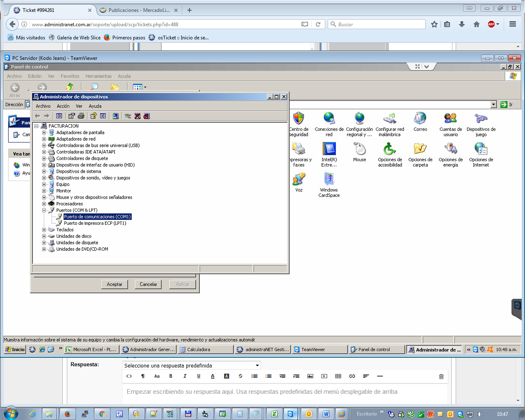Click trash icon in reply editor toolbar

441,376
